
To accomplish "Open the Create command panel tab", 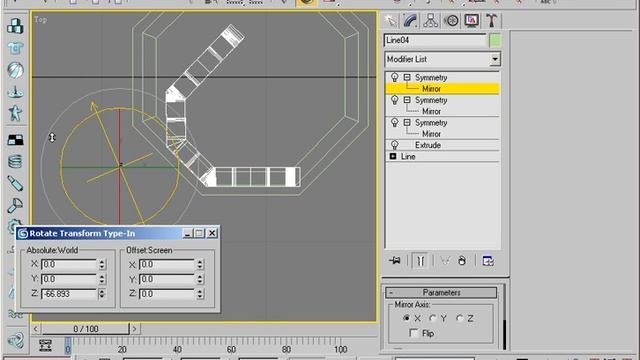I will point(390,20).
